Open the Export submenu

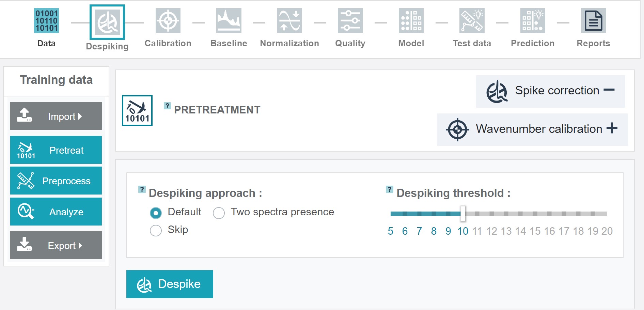point(56,245)
